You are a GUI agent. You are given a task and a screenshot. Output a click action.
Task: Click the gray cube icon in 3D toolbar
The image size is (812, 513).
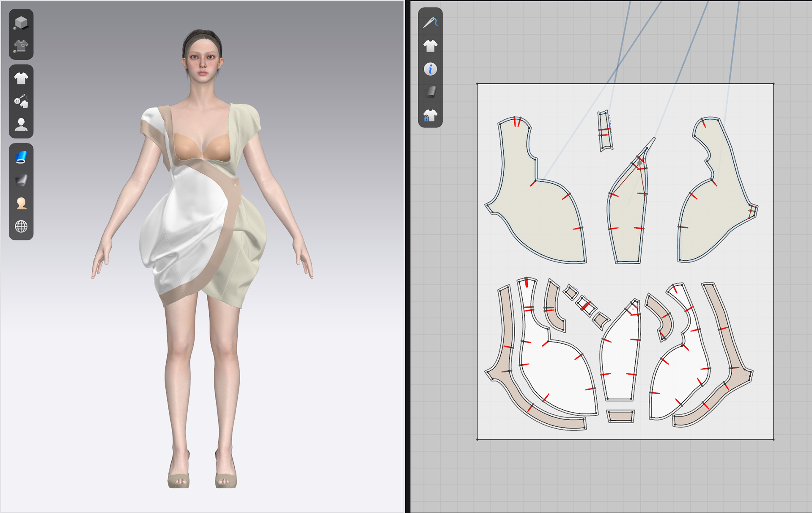[21, 22]
